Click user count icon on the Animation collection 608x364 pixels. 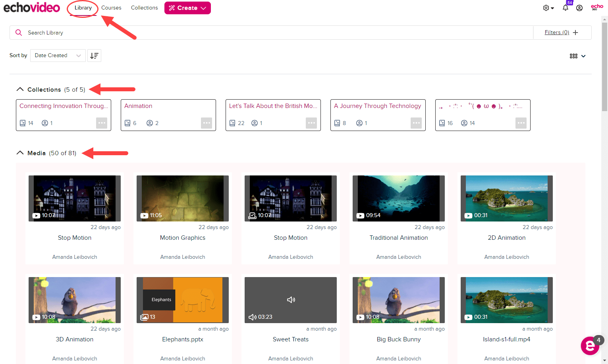click(150, 123)
